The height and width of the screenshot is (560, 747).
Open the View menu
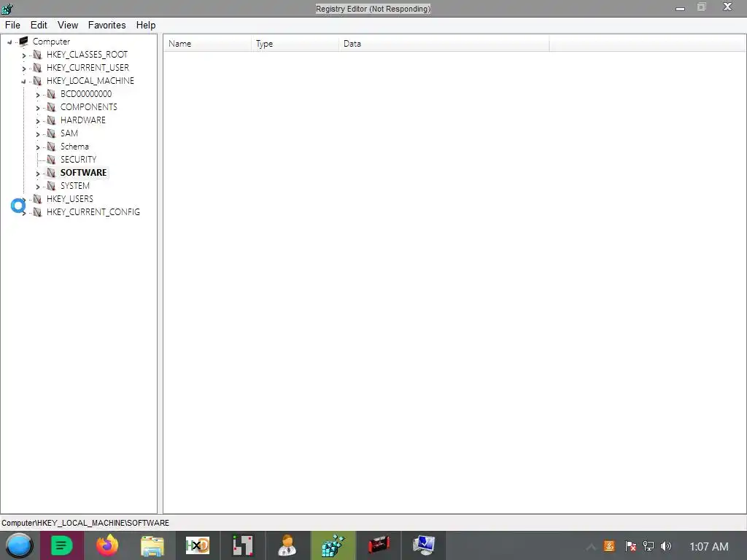68,26
